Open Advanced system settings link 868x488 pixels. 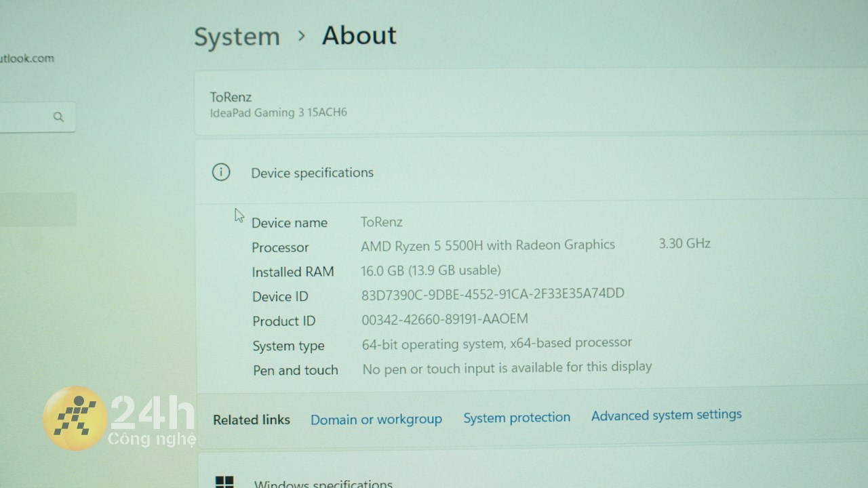pos(667,415)
